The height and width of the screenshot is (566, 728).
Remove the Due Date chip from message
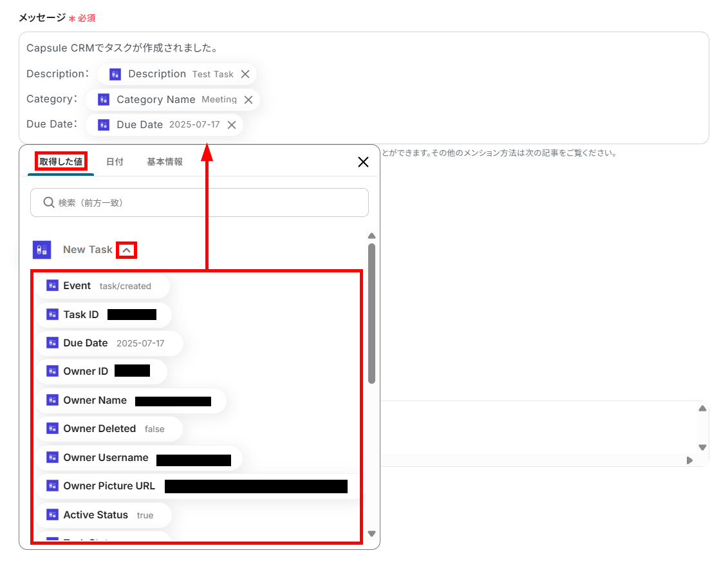(x=232, y=125)
